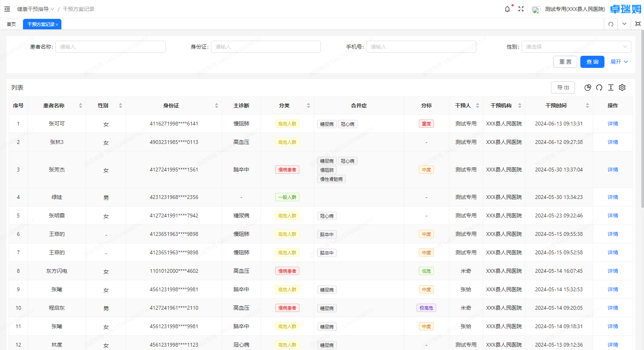Click ID 1101012000****4602 cell
Screen dimensions: 644x350
coord(174,271)
